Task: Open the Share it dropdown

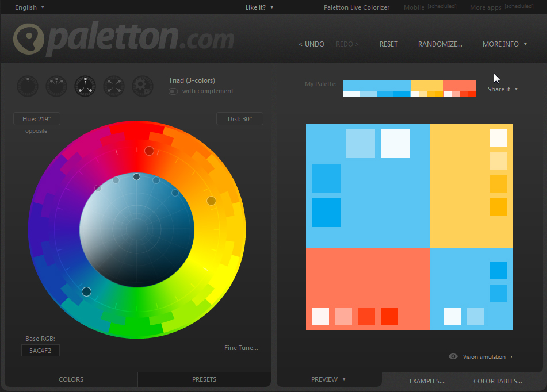Action: [x=502, y=89]
